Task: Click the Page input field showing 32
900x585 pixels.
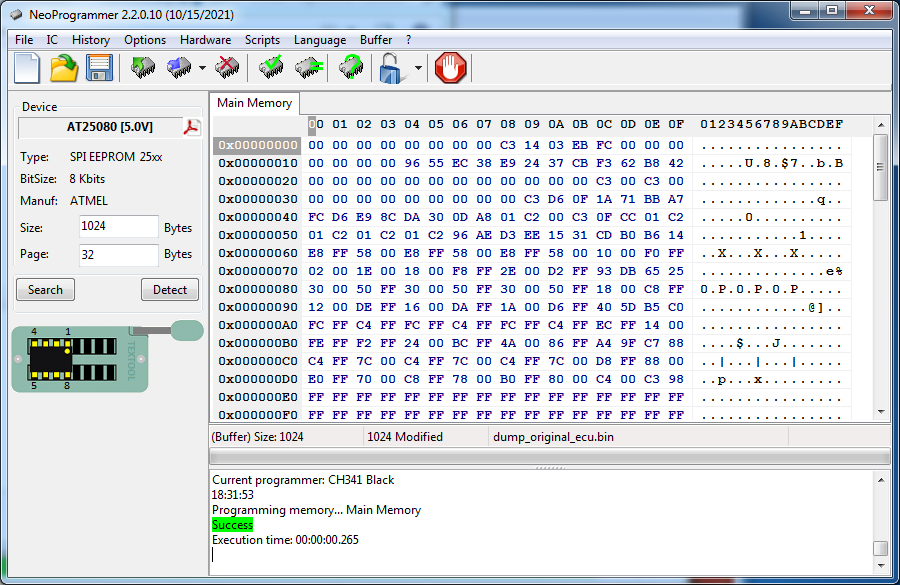Action: [x=118, y=255]
